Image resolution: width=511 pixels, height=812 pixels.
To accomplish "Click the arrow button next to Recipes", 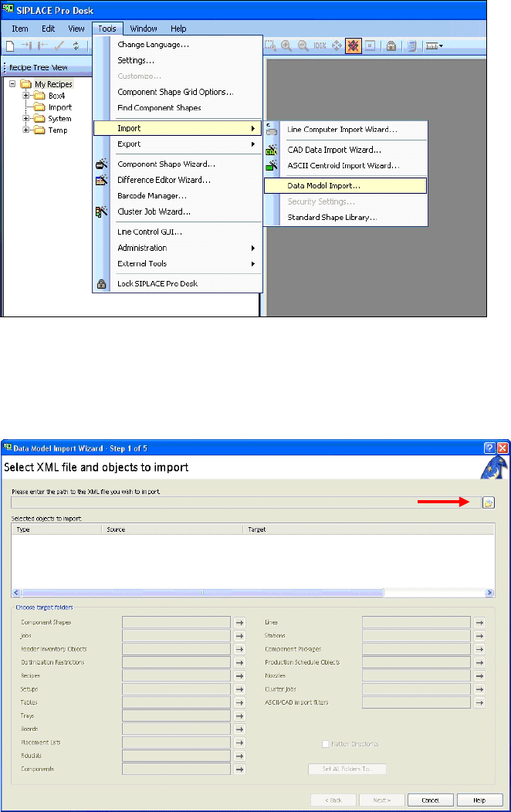I will [239, 676].
